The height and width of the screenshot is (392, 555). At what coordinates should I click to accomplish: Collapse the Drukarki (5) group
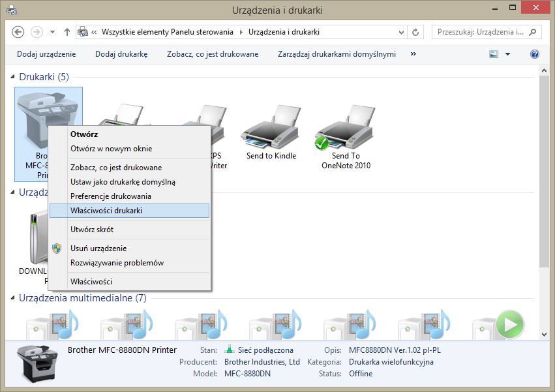point(13,76)
